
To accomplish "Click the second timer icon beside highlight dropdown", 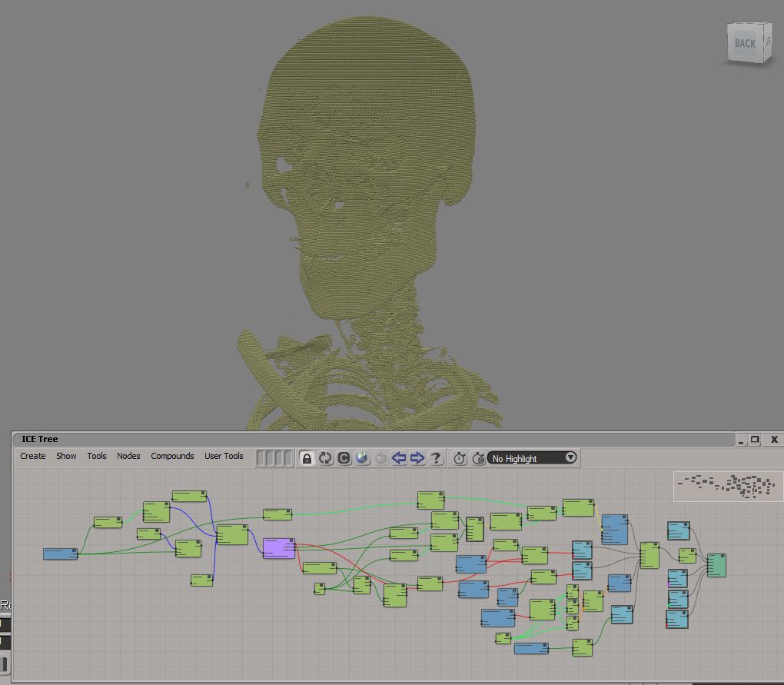I will (478, 458).
